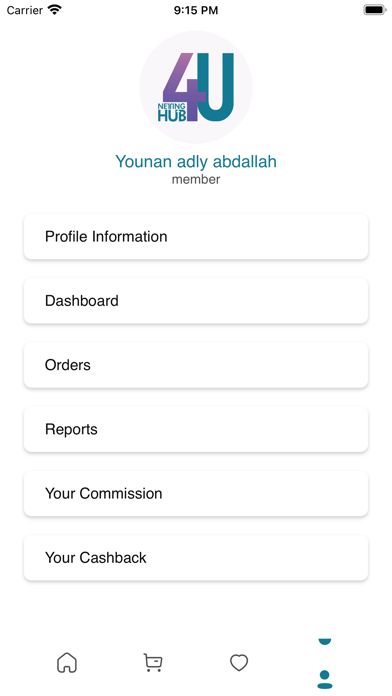View Your Commission
Viewport: 392px width, 696px height.
pos(196,494)
